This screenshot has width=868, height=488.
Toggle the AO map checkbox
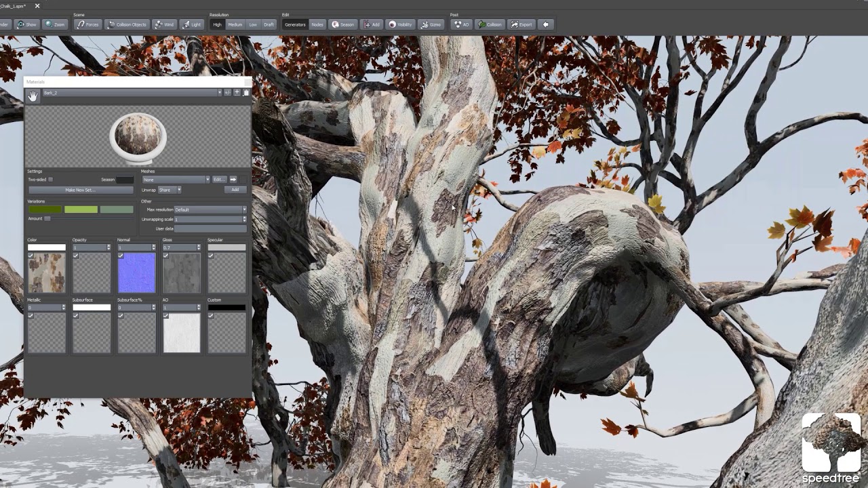(x=165, y=316)
